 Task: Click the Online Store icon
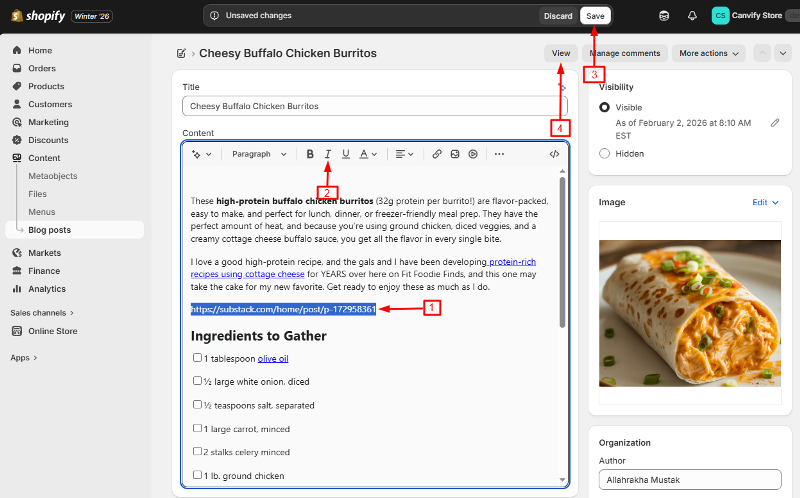click(17, 331)
